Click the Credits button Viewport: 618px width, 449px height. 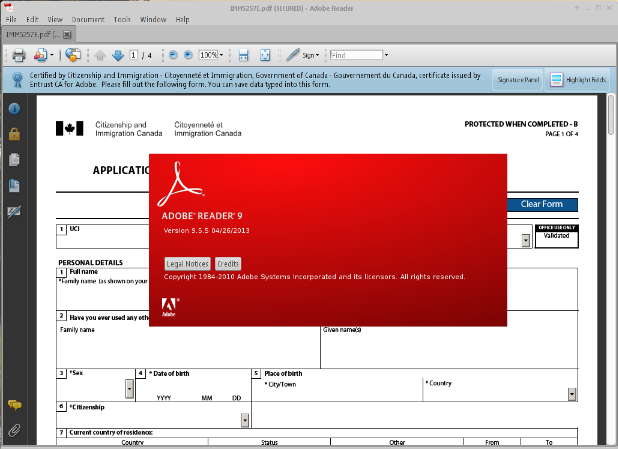pyautogui.click(x=228, y=264)
